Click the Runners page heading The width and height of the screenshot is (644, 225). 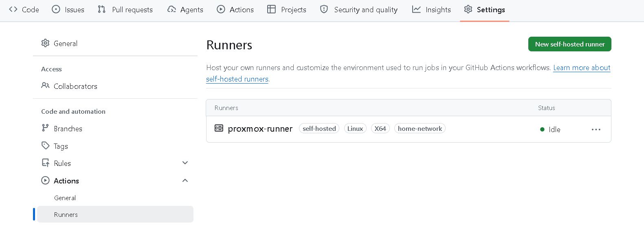(229, 45)
